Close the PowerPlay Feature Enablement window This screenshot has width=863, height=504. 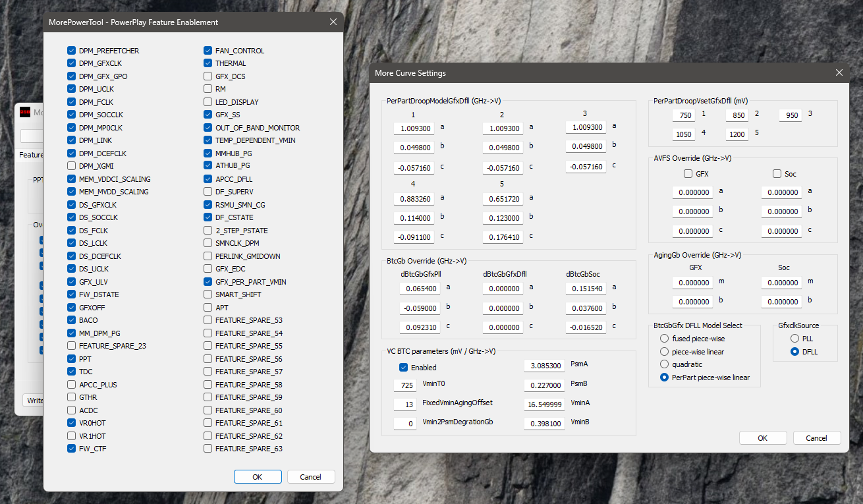(333, 22)
